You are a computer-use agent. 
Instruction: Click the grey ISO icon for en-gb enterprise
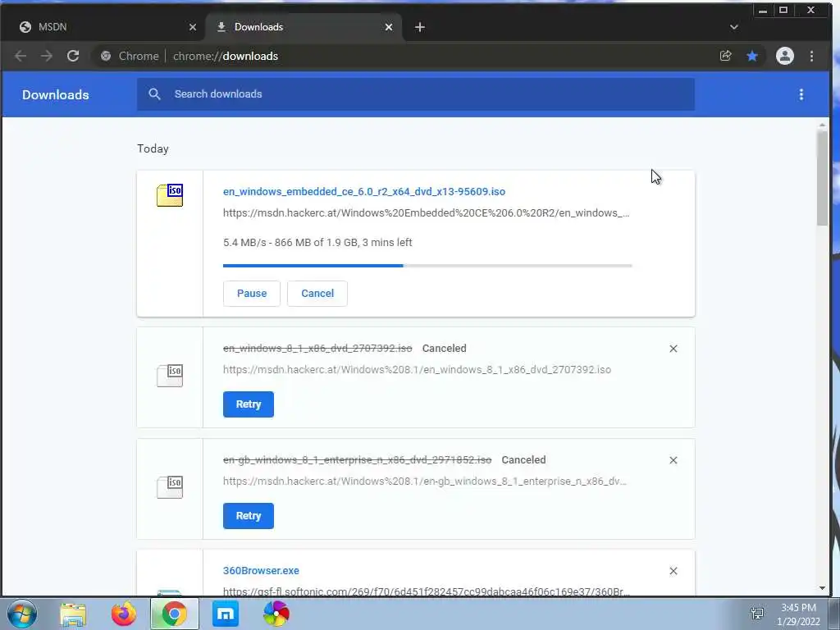[x=170, y=486]
